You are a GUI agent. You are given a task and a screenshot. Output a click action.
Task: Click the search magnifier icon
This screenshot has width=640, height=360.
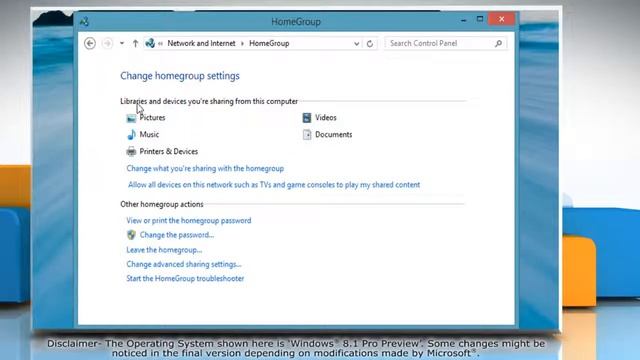tap(498, 43)
